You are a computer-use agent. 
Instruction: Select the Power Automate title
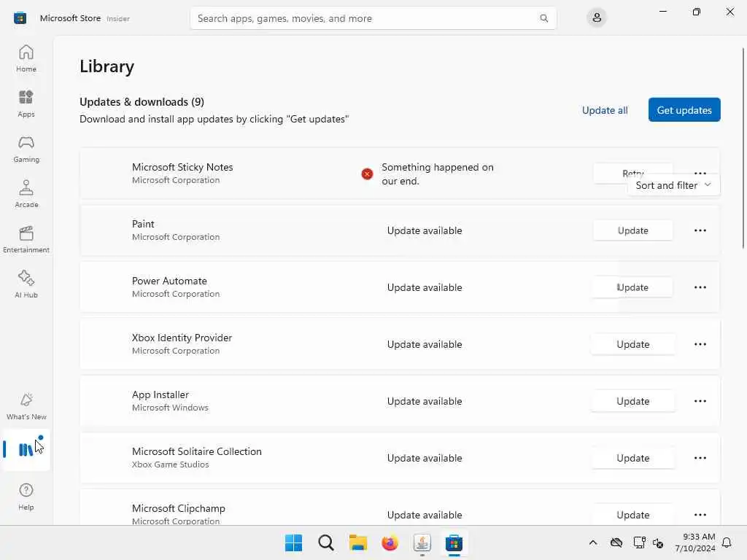click(x=169, y=281)
